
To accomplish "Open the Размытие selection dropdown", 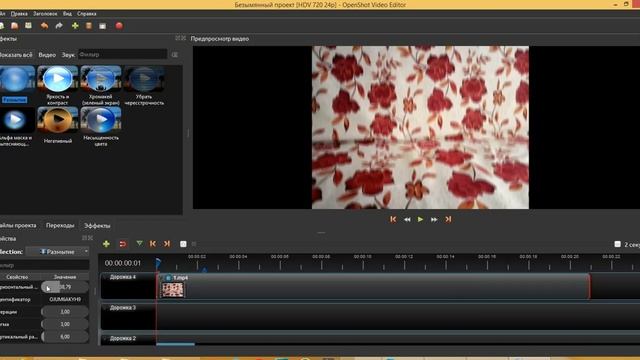I will [57, 252].
